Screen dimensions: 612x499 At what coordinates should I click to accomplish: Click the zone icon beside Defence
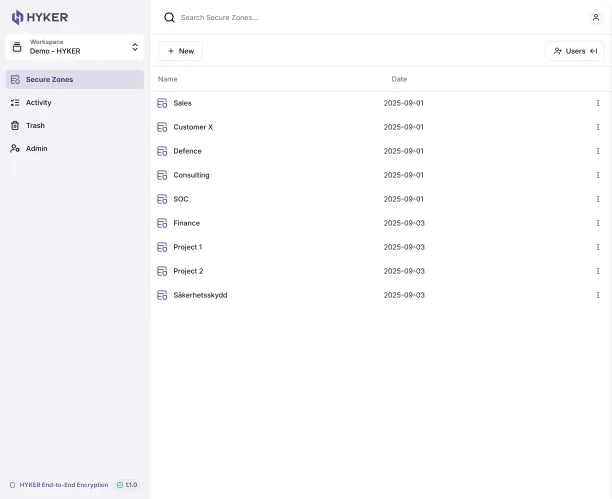tap(162, 151)
